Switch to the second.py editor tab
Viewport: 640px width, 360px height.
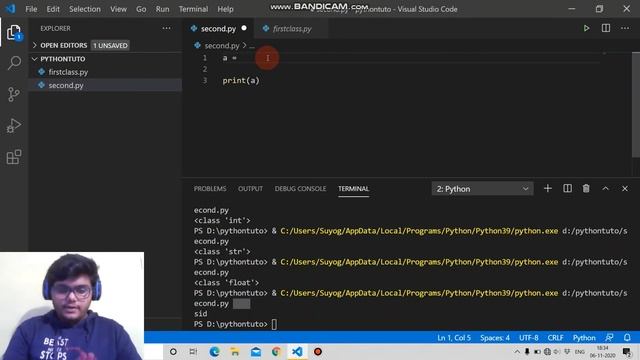click(x=218, y=29)
